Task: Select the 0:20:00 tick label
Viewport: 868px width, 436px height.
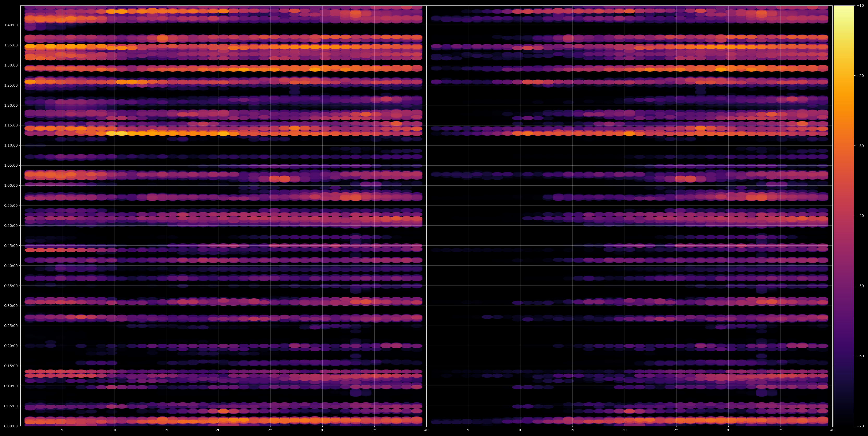Action: [11, 346]
